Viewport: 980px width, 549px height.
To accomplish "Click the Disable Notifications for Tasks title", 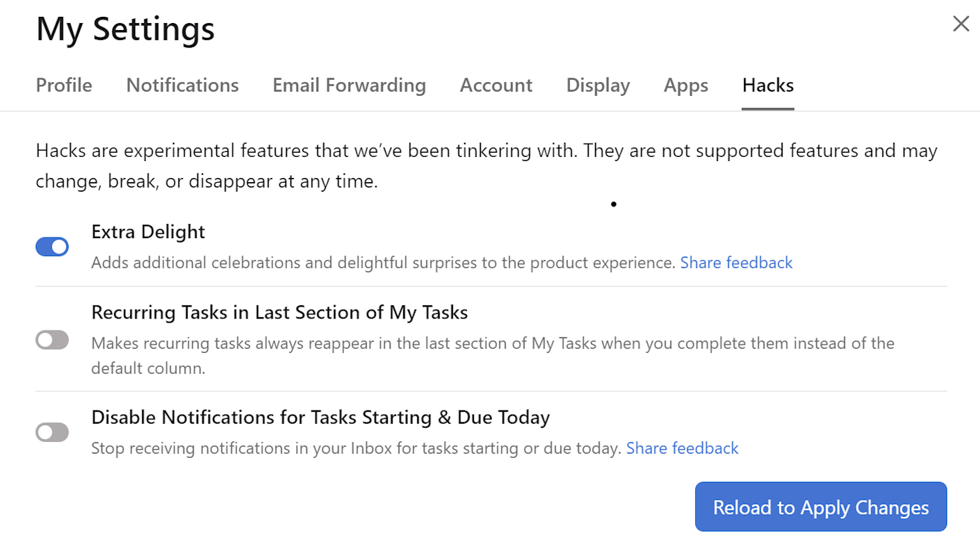I will tap(320, 417).
